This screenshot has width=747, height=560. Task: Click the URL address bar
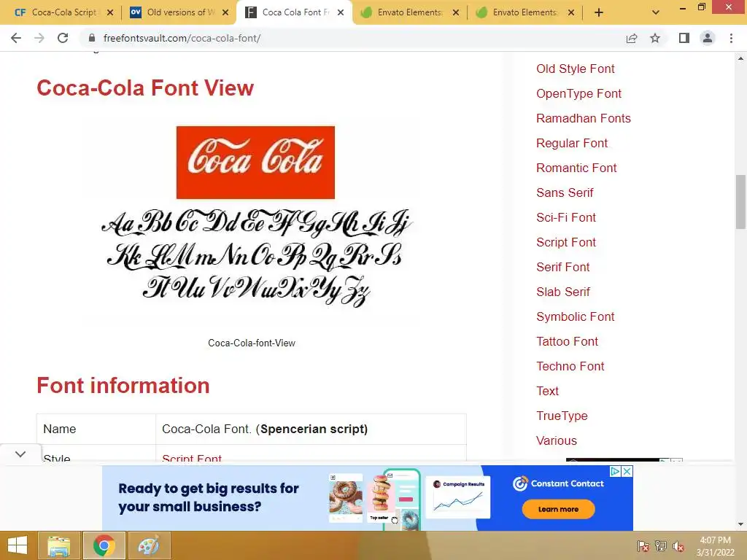352,38
